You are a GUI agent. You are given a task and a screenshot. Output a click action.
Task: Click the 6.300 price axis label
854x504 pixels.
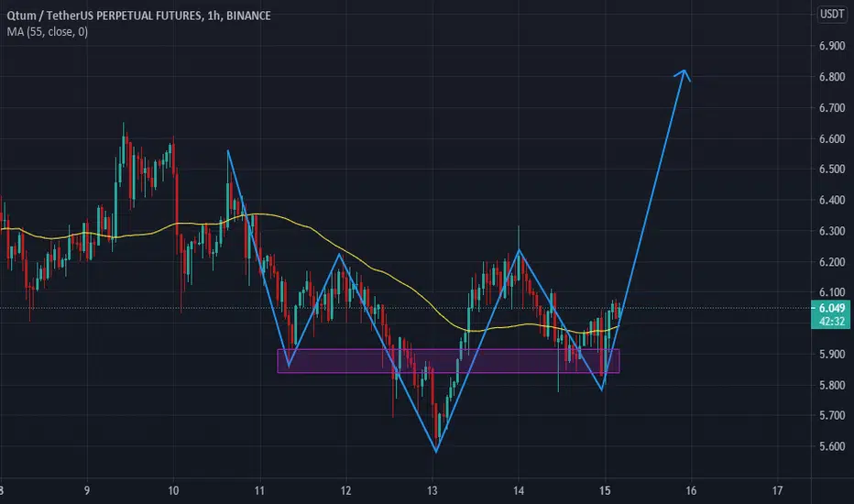pyautogui.click(x=832, y=231)
